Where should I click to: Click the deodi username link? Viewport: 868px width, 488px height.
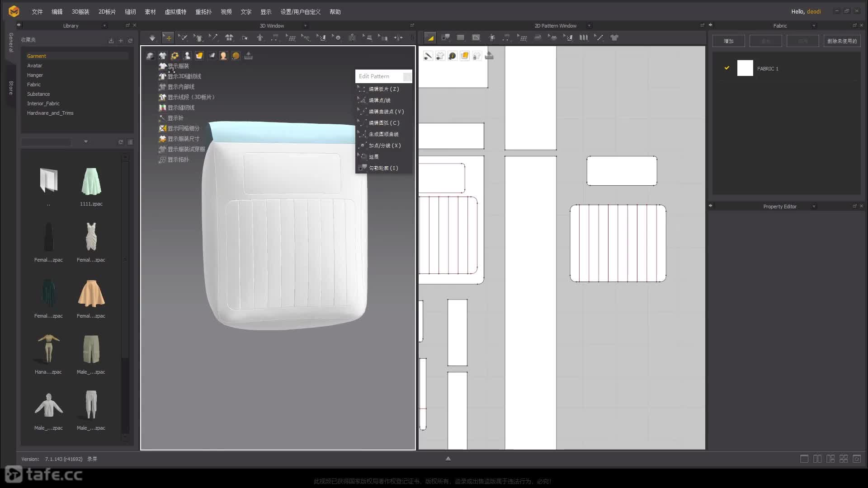coord(814,12)
